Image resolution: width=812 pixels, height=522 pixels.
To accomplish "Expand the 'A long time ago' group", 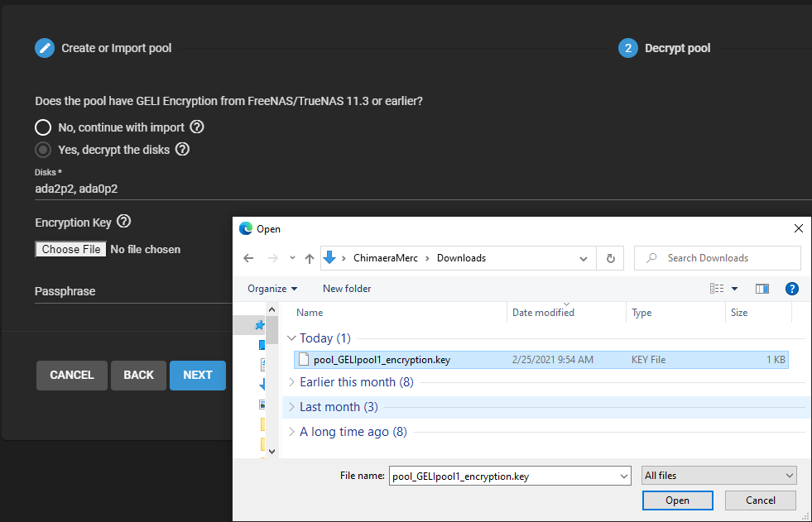I will (x=291, y=432).
